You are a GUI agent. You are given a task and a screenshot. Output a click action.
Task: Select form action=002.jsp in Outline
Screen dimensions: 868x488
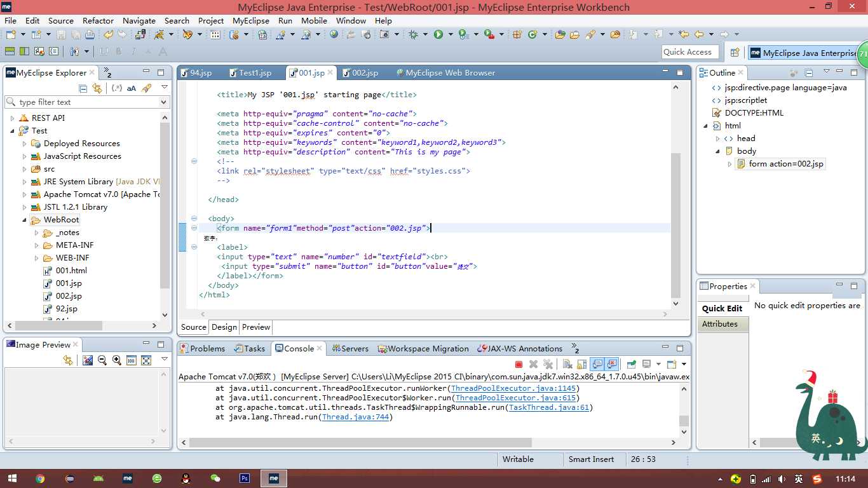pyautogui.click(x=780, y=164)
